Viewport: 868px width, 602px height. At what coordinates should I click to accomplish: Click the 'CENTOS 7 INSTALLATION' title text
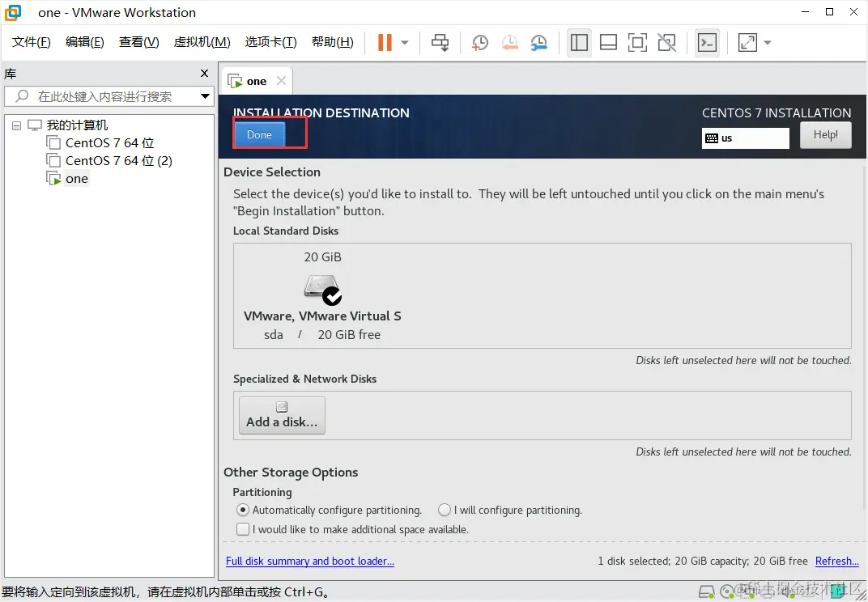(777, 113)
